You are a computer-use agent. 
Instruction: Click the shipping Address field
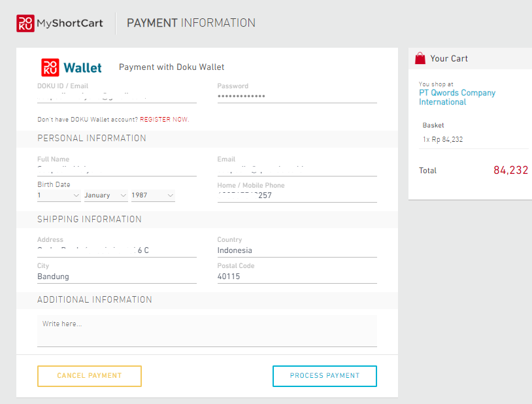click(x=116, y=250)
